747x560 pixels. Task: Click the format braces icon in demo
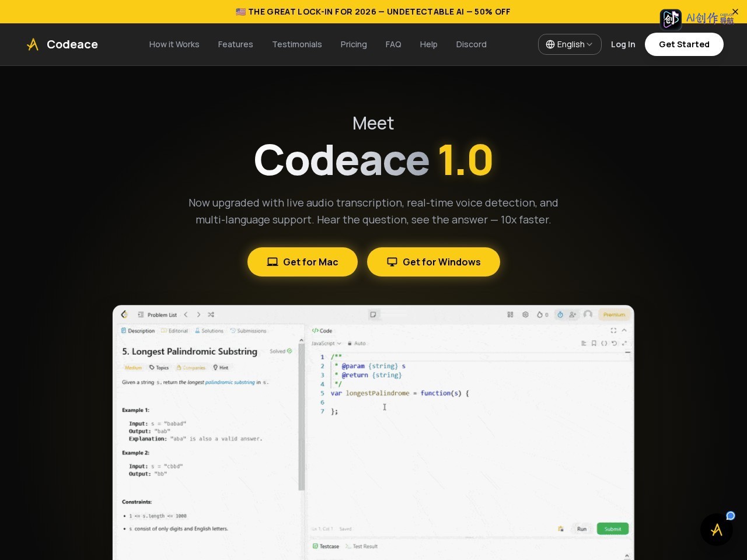604,343
